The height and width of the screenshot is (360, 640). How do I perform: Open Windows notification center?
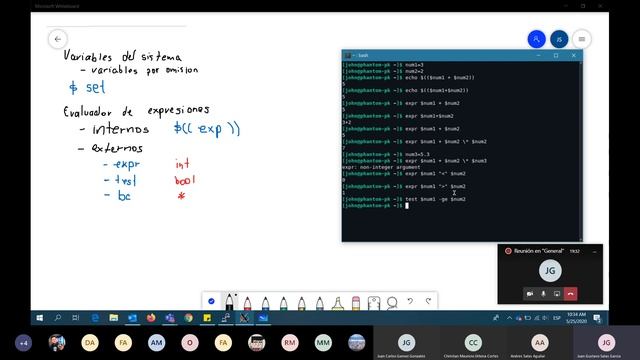tap(597, 318)
